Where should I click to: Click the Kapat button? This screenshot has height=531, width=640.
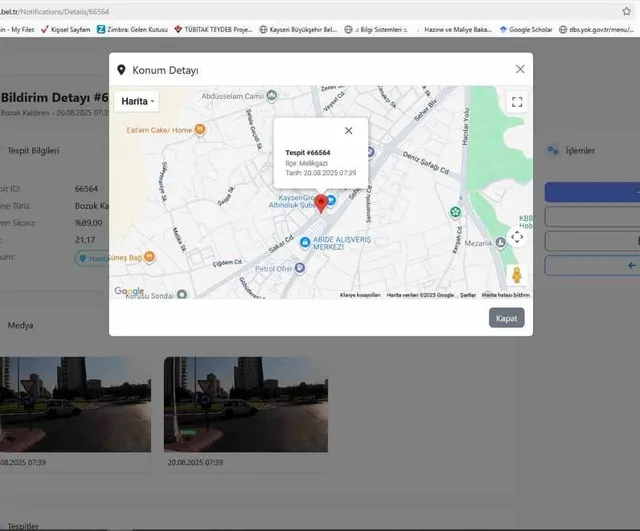[506, 318]
